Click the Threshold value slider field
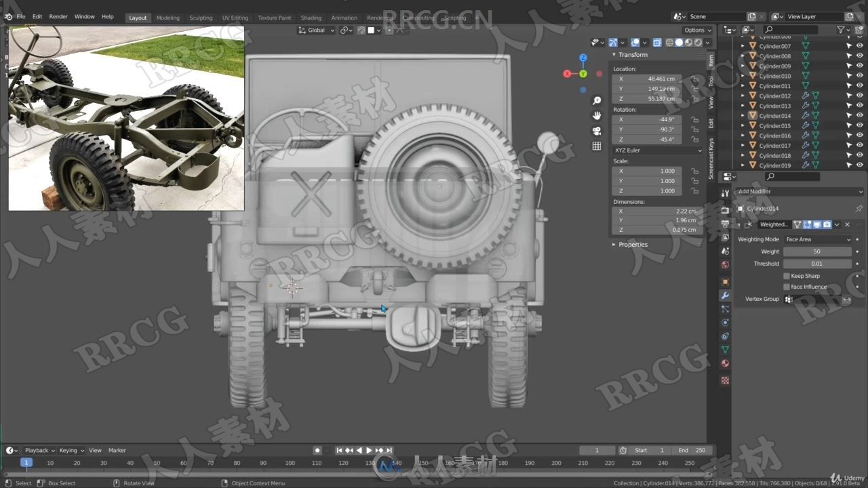 [817, 264]
